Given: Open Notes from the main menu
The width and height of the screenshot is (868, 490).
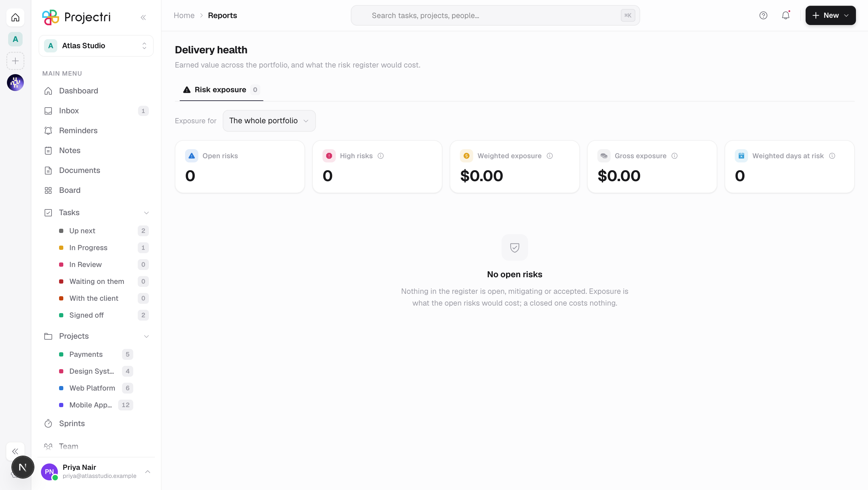Looking at the screenshot, I should coord(96,151).
